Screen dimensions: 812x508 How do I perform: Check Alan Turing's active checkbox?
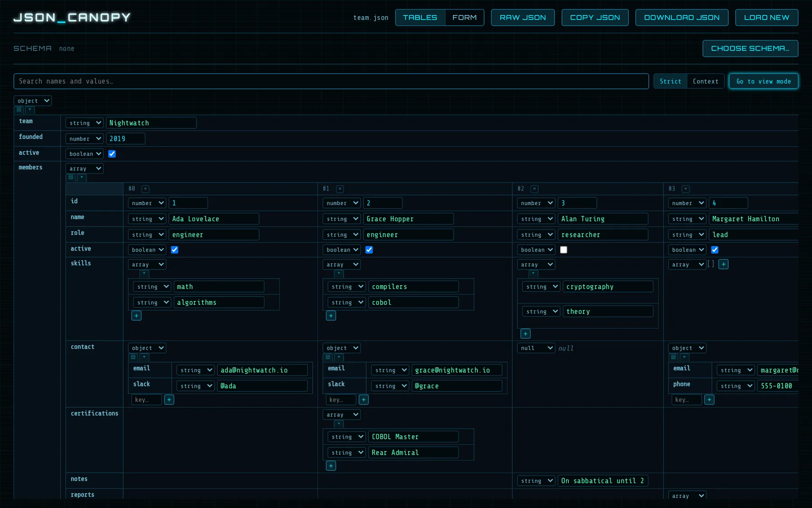[x=563, y=250]
